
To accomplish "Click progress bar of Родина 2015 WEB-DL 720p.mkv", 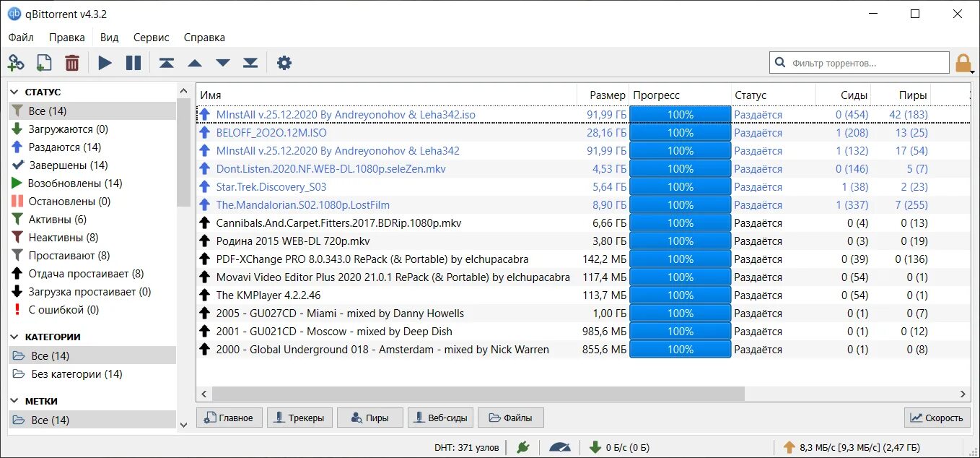I will (681, 241).
